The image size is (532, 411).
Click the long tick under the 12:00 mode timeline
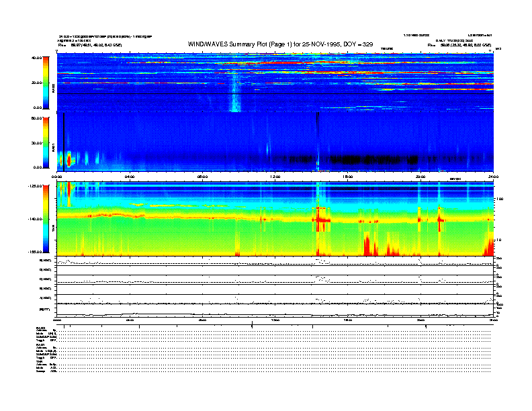tap(252, 325)
